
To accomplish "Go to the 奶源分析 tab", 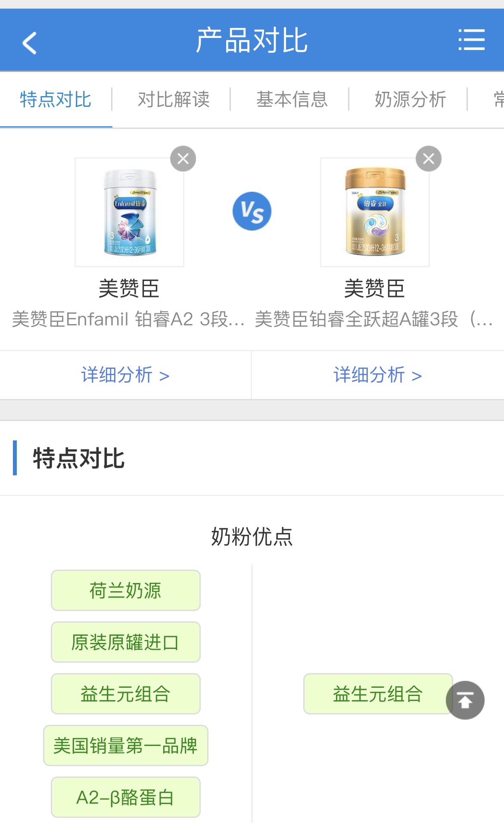I will [x=410, y=100].
